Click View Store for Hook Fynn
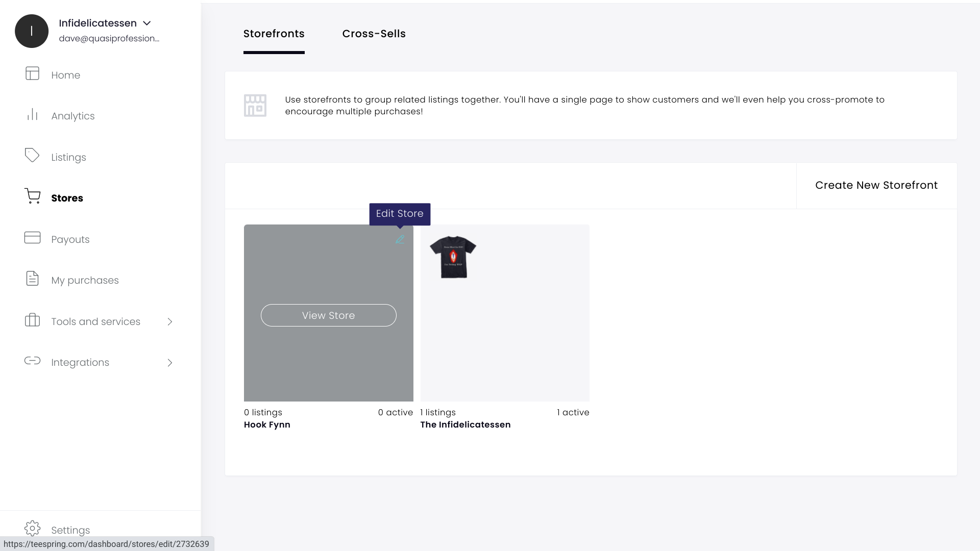The width and height of the screenshot is (980, 551). point(329,315)
